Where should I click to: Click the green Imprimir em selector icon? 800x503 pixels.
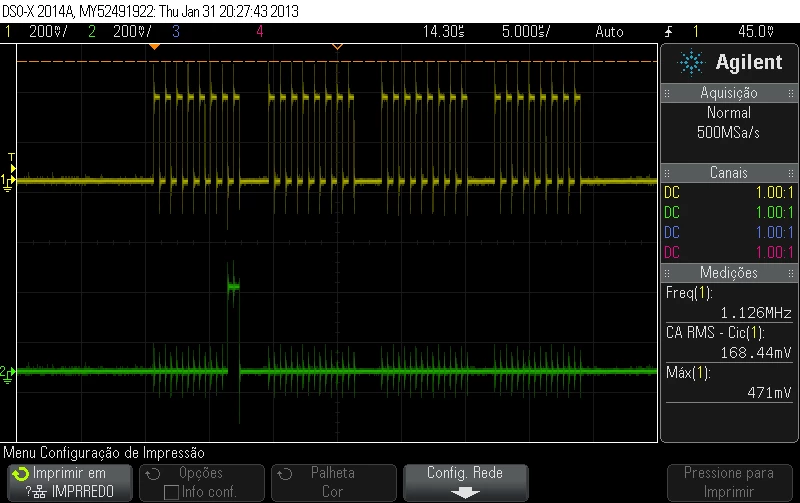(x=20, y=474)
